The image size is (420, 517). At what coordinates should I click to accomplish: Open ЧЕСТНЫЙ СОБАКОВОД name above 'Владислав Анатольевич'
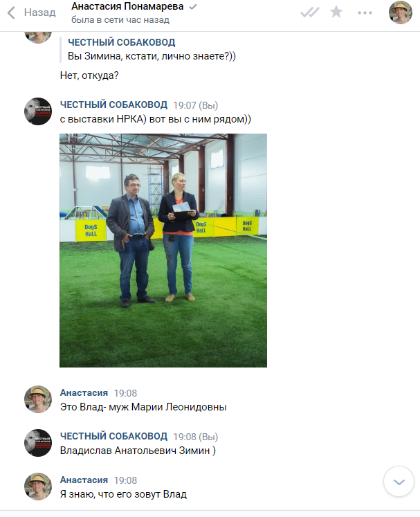click(113, 436)
